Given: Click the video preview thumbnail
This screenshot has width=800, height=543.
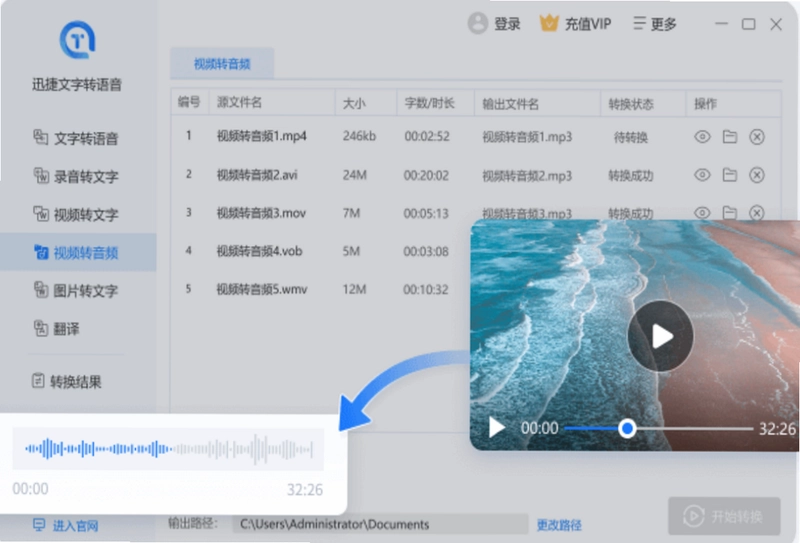Looking at the screenshot, I should (x=635, y=335).
